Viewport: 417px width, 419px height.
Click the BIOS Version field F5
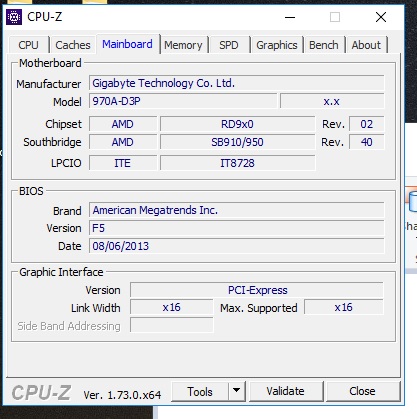pos(237,228)
